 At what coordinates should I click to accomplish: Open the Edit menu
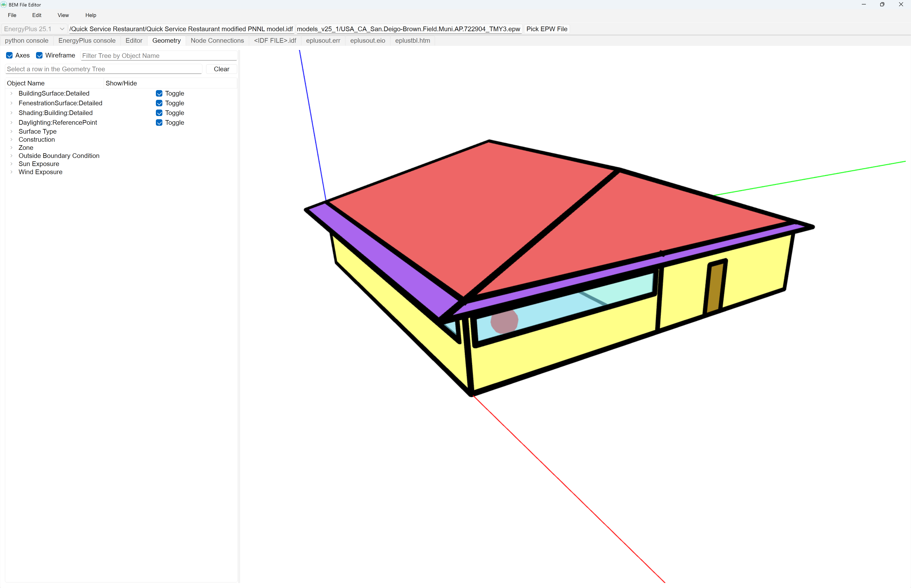coord(37,15)
